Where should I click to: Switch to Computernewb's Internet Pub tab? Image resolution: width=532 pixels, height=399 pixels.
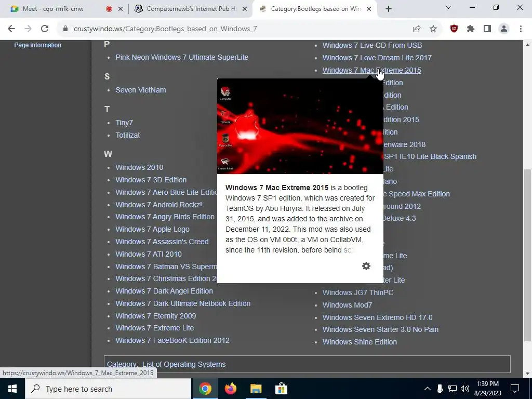click(192, 9)
